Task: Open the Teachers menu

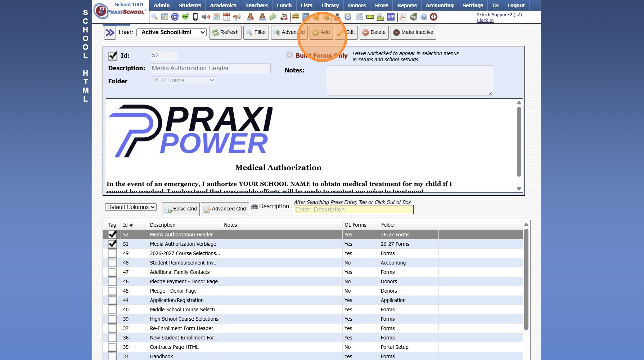Action: tap(257, 5)
